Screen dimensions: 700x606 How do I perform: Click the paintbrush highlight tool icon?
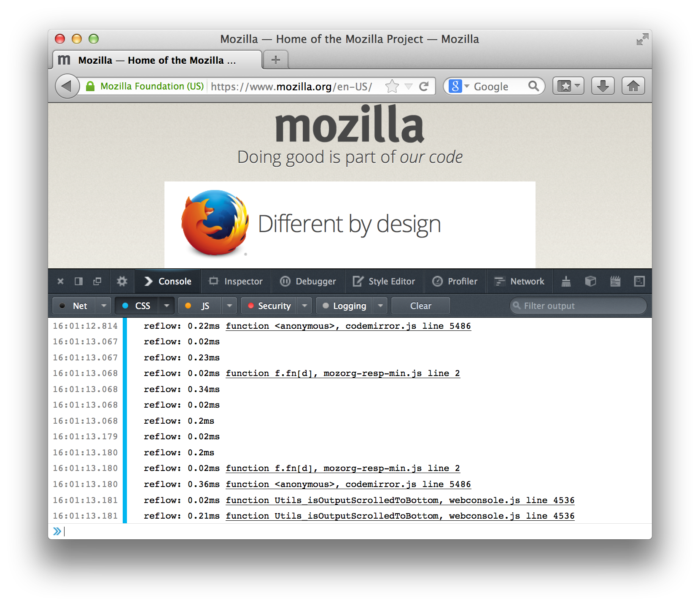pyautogui.click(x=566, y=281)
